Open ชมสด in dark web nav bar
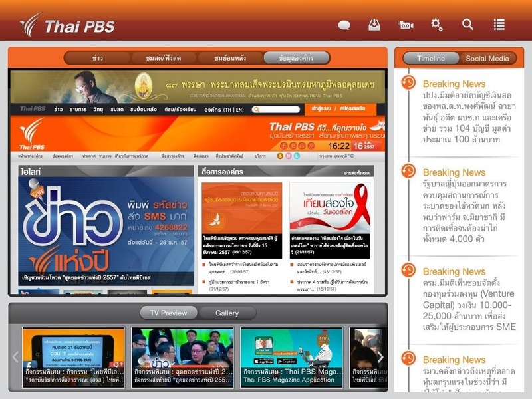 tap(117, 109)
